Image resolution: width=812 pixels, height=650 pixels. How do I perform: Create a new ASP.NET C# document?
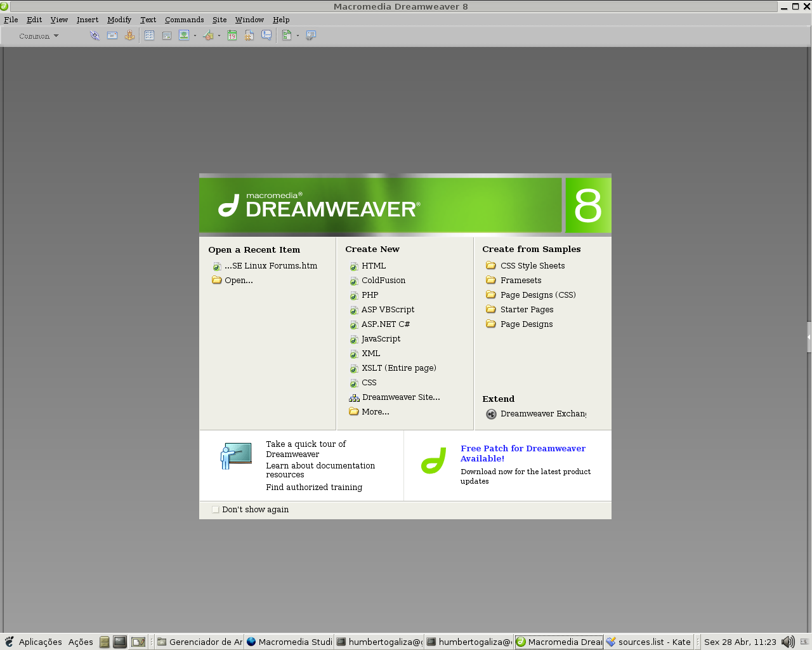380,324
